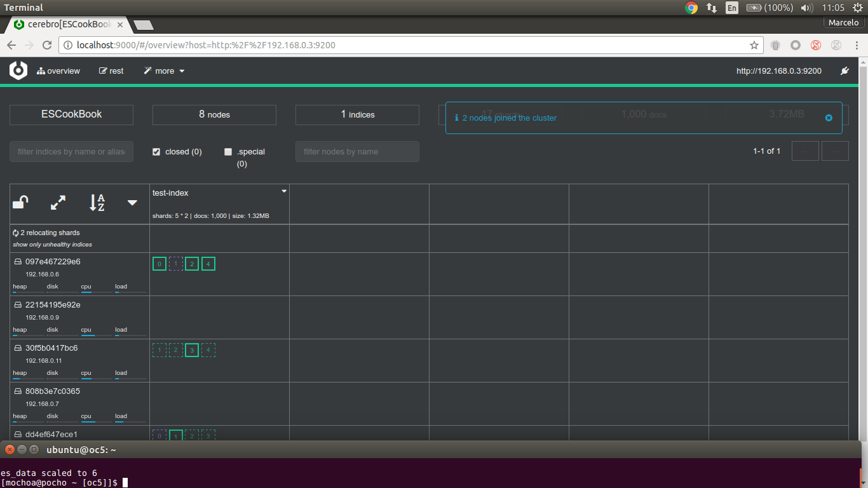Dismiss the nodes joined notification
Image resolution: width=868 pixels, height=488 pixels.
829,118
